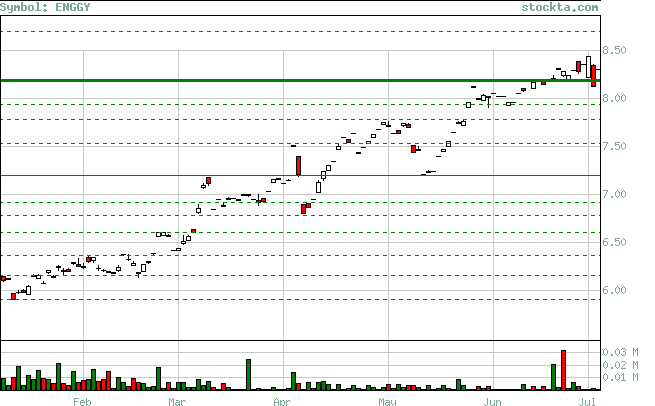Screen dimensions: 655x406
Task: Select the 8.00 price axis label
Action: 614,98
